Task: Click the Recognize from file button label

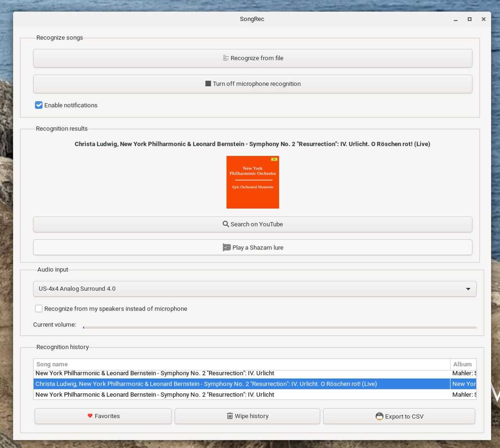Action: pos(257,58)
